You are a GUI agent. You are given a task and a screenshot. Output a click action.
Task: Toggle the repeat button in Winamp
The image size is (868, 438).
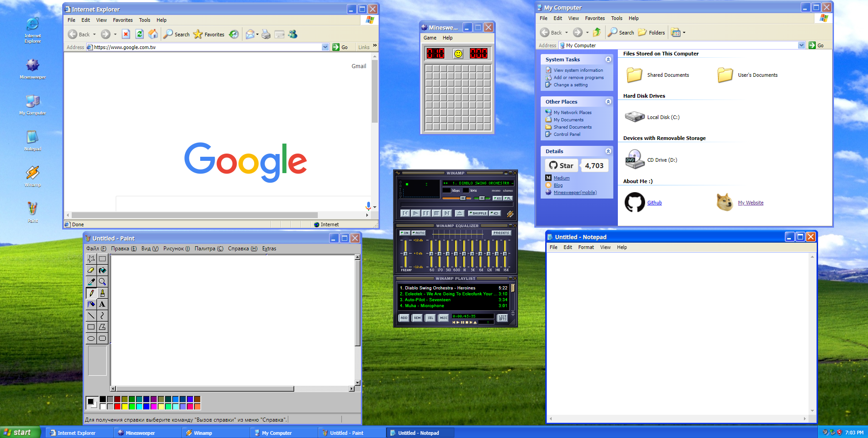click(x=495, y=213)
